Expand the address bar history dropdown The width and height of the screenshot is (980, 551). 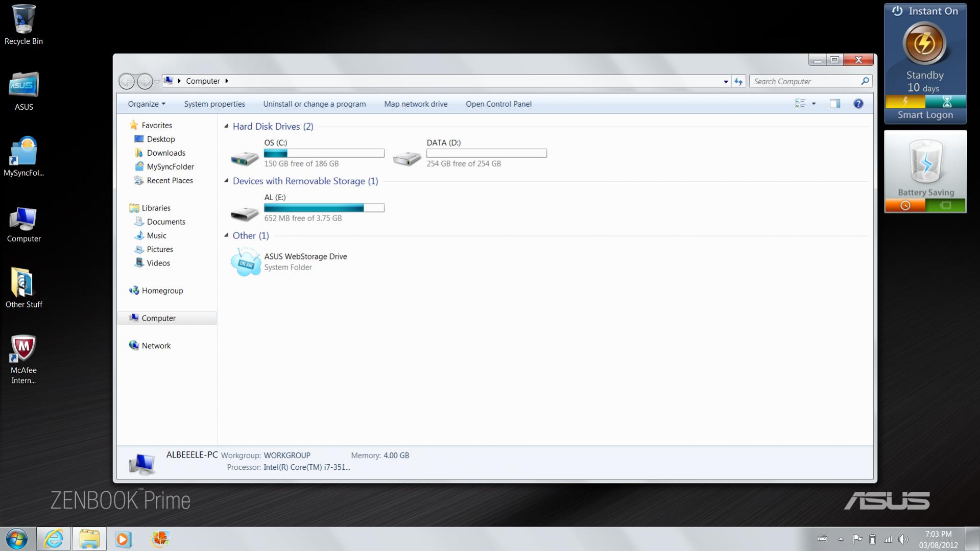[x=726, y=81]
